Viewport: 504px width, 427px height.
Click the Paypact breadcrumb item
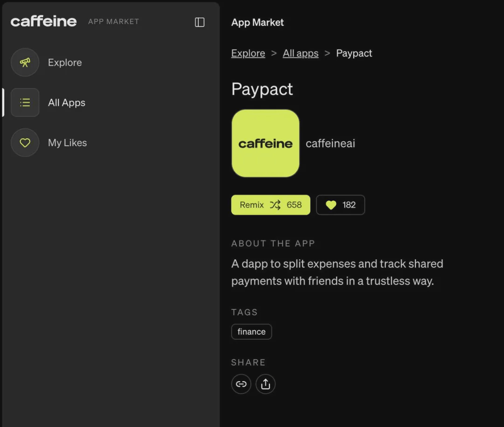point(354,53)
